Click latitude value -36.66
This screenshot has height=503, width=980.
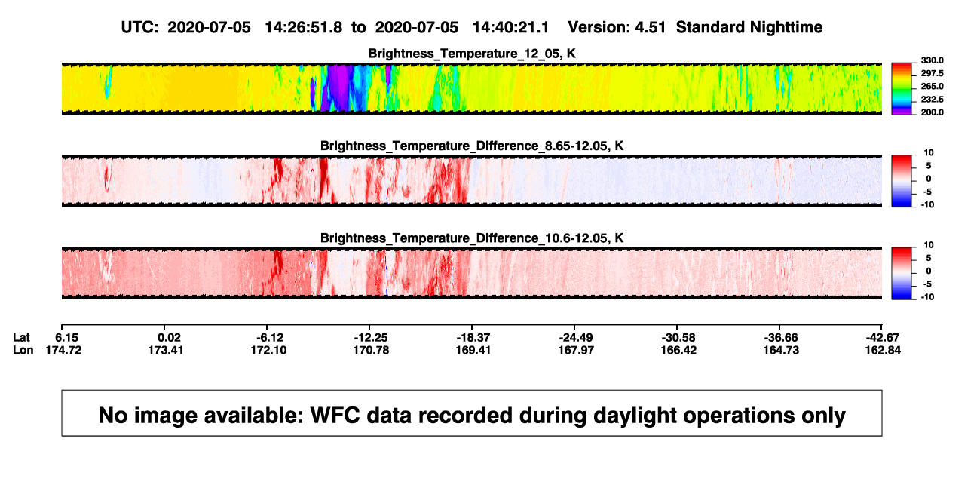(781, 337)
